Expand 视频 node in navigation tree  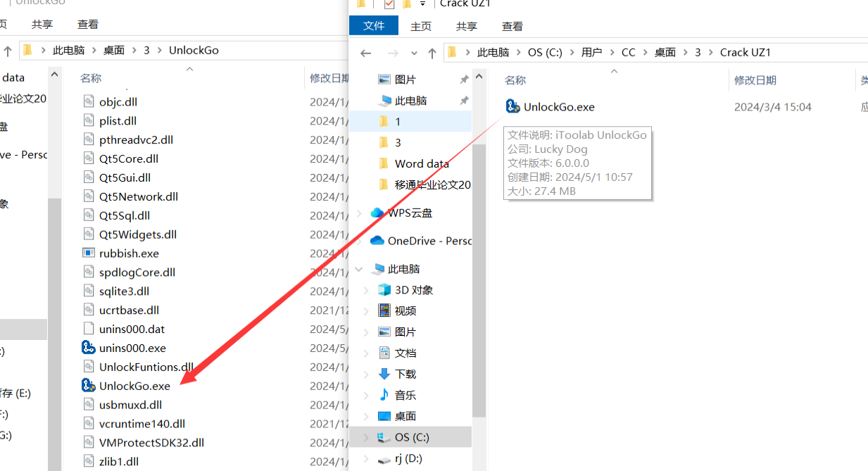(366, 310)
